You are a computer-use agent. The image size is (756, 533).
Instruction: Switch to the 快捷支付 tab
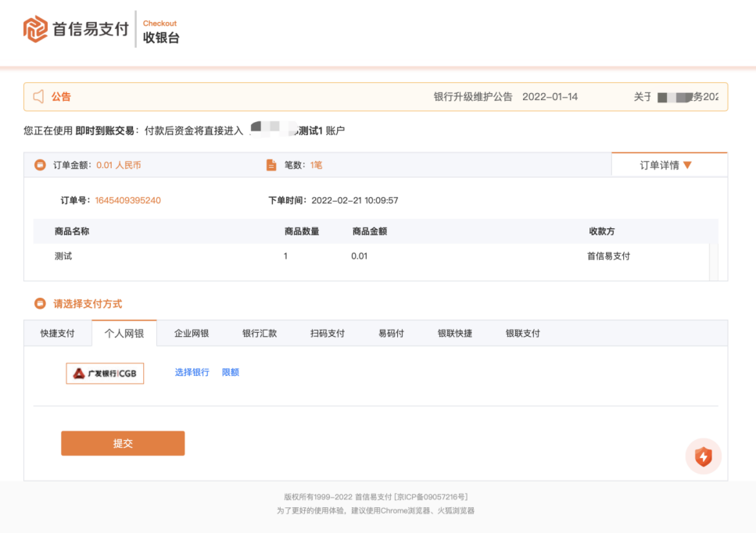pos(57,333)
